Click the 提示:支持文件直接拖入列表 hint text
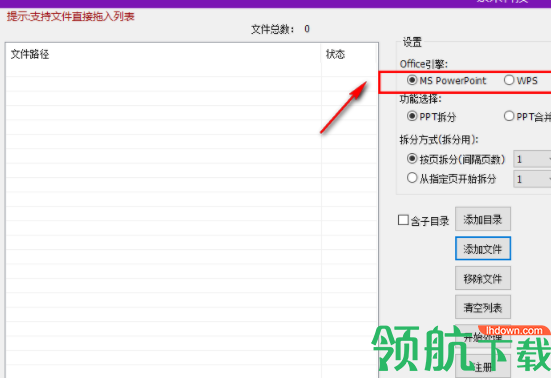The height and width of the screenshot is (378, 551). point(71,17)
